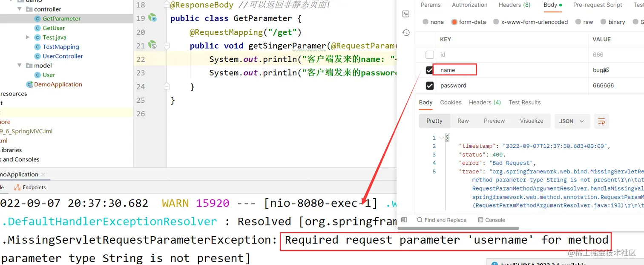Viewport: 644px width, 265px height.
Task: Select Raw response view
Action: 463,121
